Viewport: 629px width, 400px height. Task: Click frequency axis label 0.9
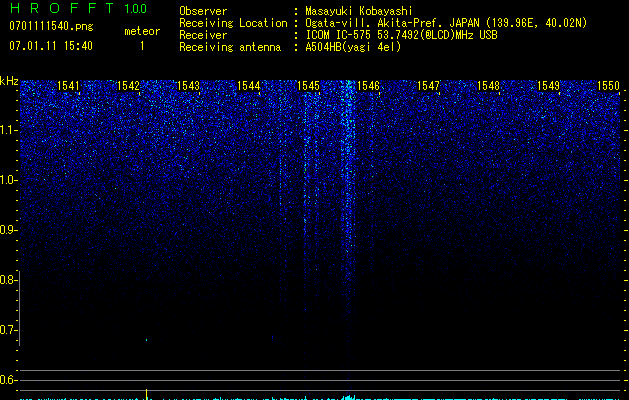click(9, 230)
